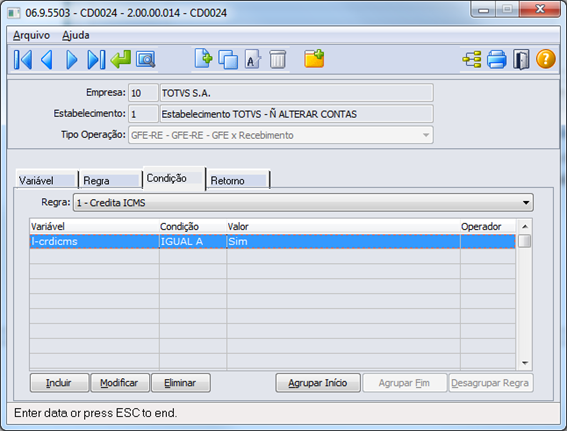The width and height of the screenshot is (567, 431).
Task: Click the Modificar button
Action: pos(120,383)
